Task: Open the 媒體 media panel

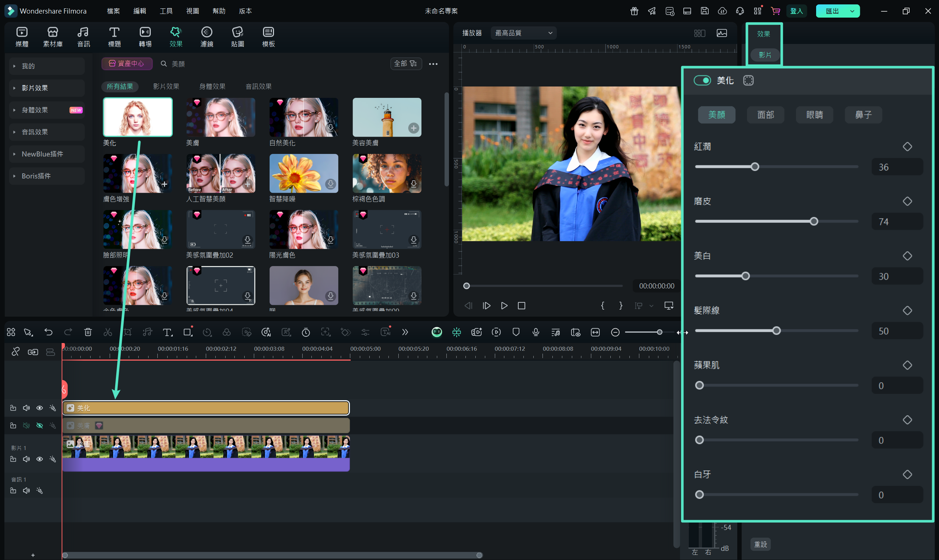Action: point(22,37)
